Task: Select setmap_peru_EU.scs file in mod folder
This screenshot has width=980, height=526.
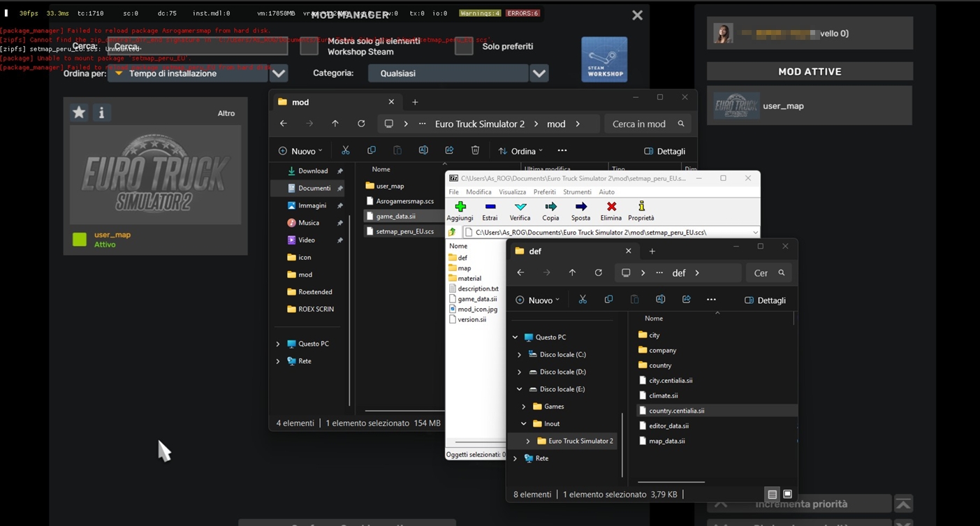Action: point(404,231)
